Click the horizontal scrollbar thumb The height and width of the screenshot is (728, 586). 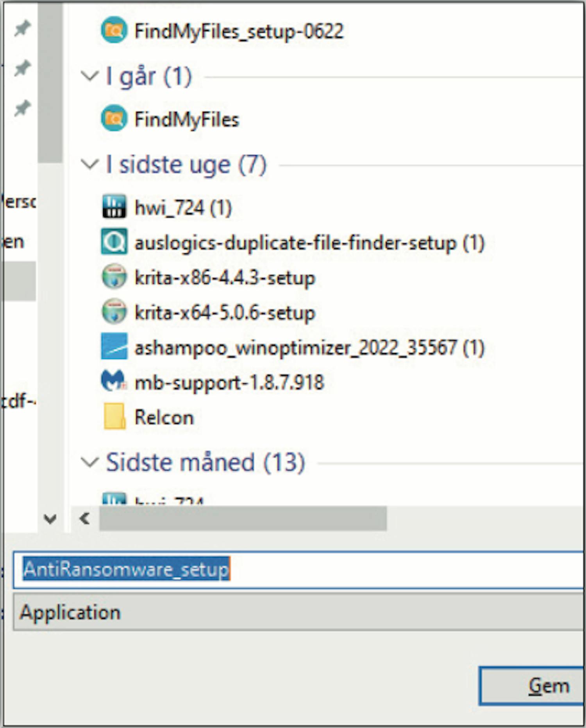243,519
